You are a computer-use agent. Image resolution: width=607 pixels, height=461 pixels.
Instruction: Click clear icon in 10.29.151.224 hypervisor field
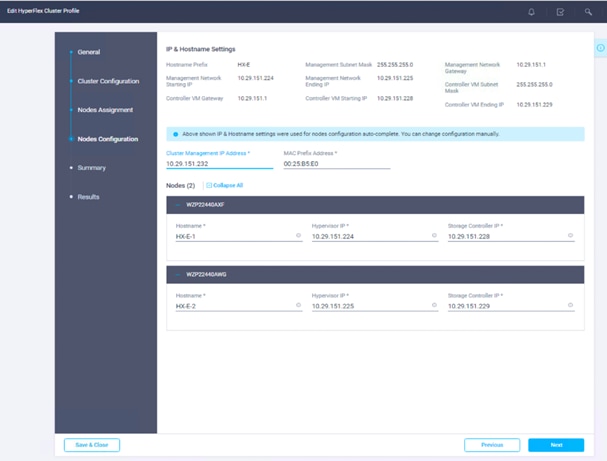[434, 235]
